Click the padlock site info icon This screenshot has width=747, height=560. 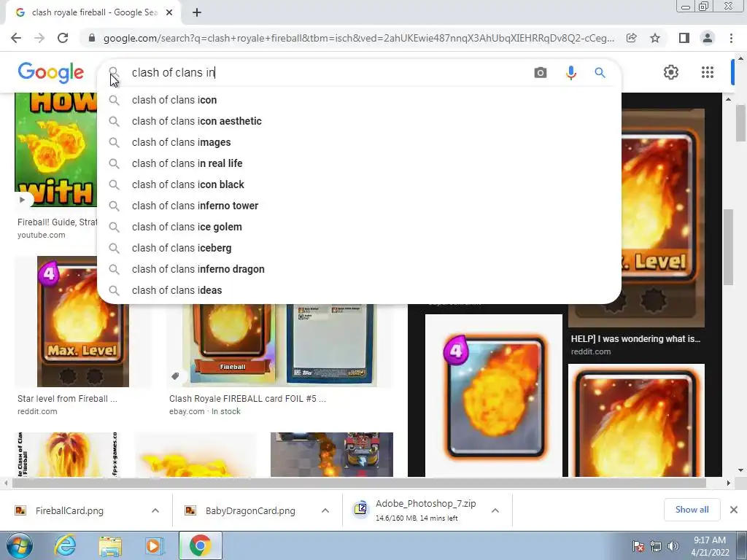[92, 38]
